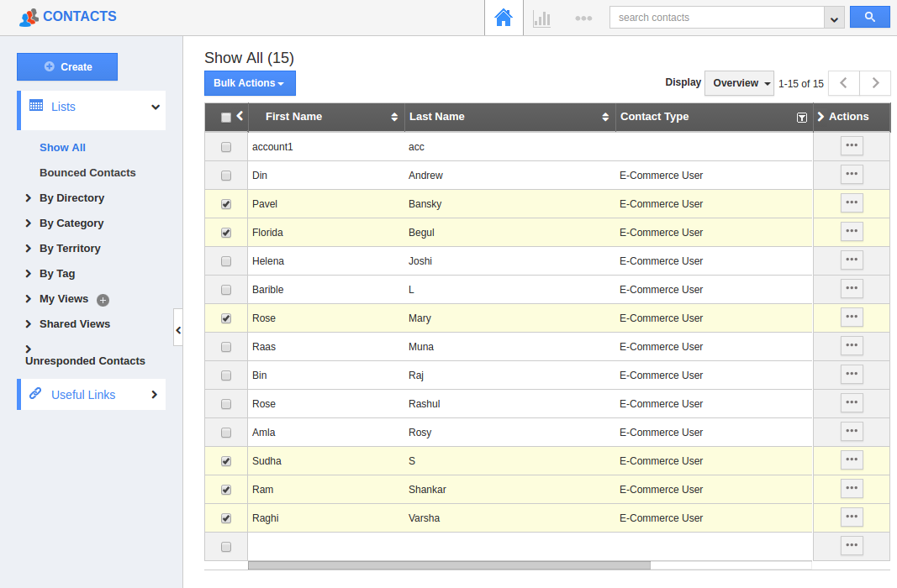Open the Overview display dropdown

739,83
